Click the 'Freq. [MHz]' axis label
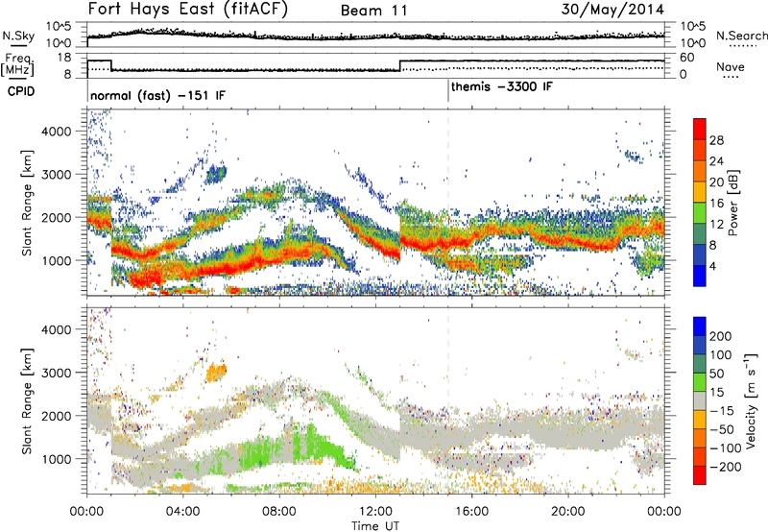Viewport: 768px width, 532px height. tap(17, 65)
